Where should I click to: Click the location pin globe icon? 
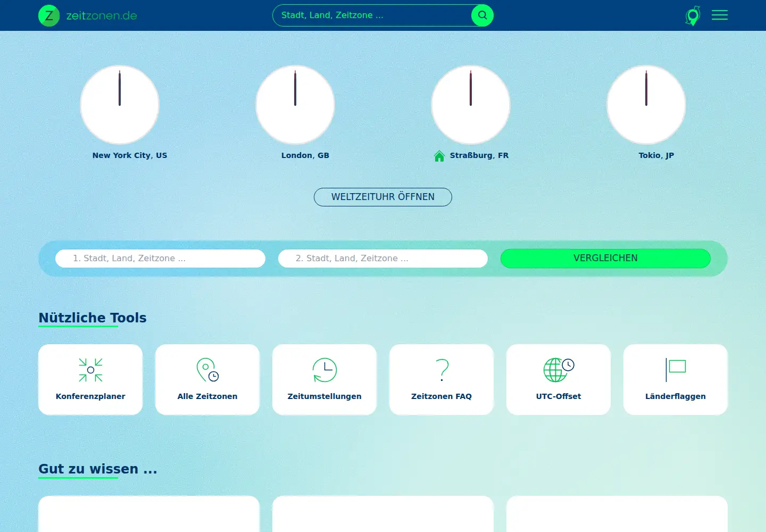[693, 15]
